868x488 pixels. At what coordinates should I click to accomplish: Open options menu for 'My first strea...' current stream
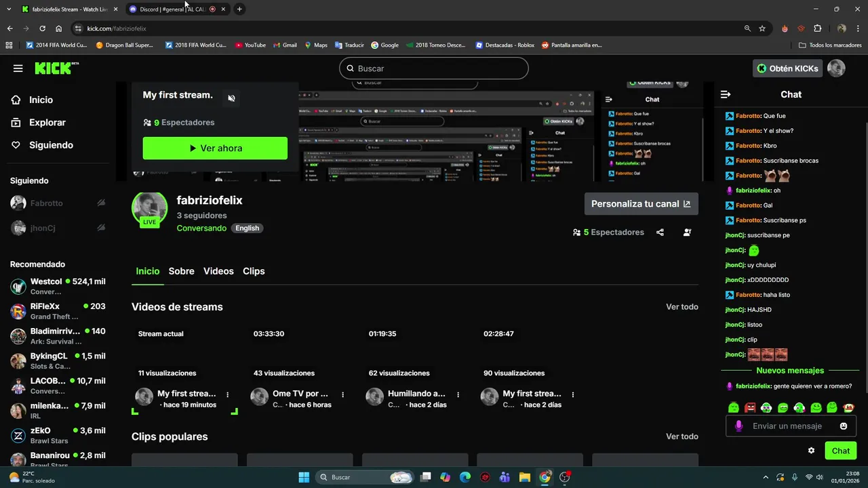click(x=228, y=394)
